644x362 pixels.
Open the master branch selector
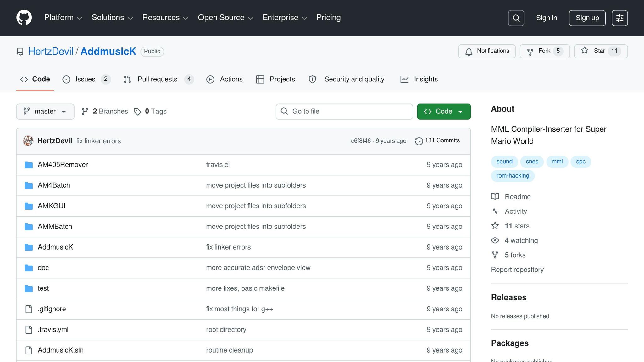coord(45,112)
